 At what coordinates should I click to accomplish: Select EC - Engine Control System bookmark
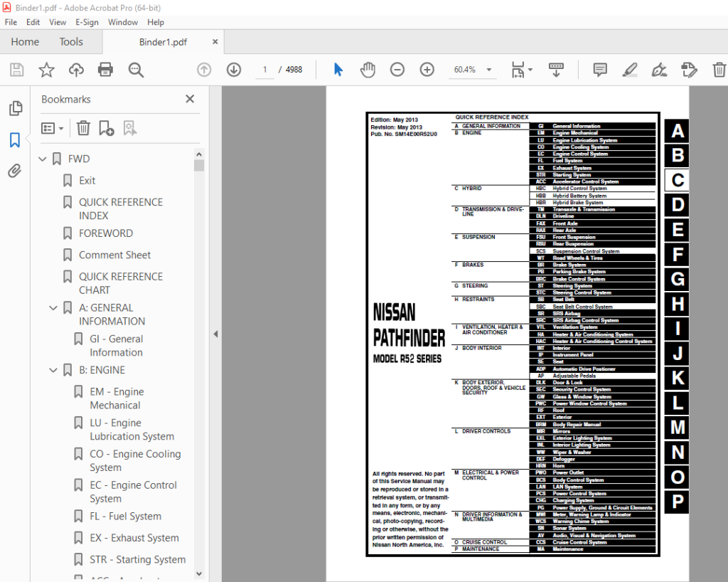tap(133, 492)
